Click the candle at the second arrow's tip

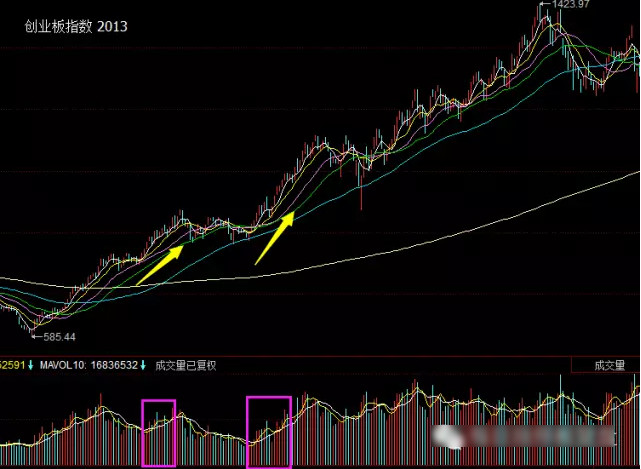click(292, 212)
